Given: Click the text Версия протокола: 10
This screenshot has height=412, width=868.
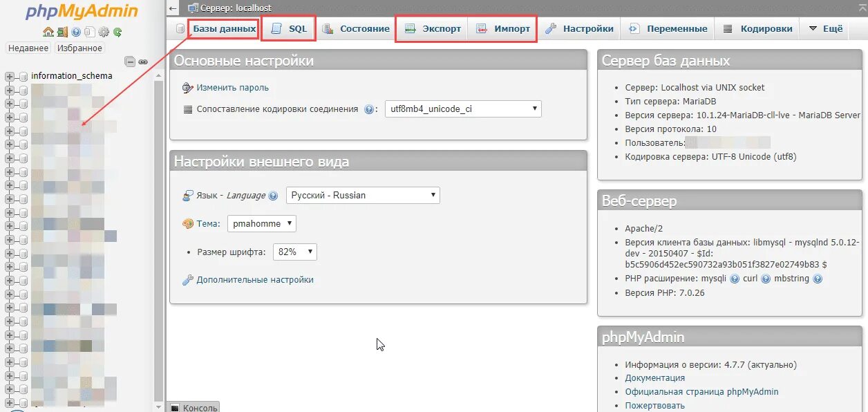Looking at the screenshot, I should pyautogui.click(x=671, y=129).
